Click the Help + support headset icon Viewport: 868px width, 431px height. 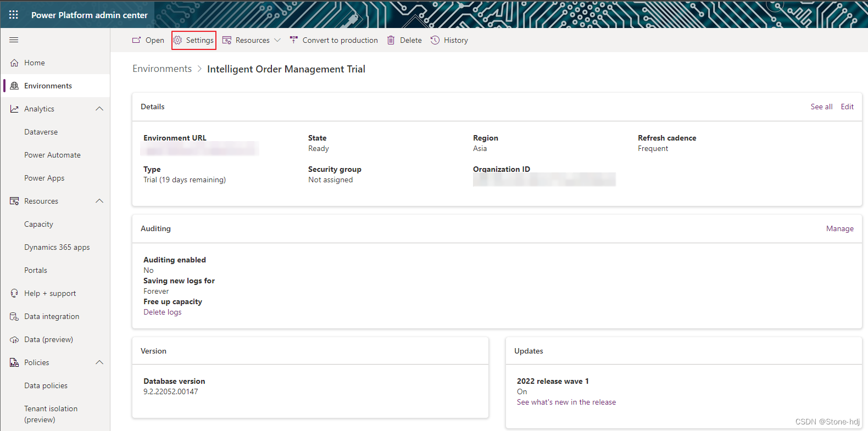14,293
